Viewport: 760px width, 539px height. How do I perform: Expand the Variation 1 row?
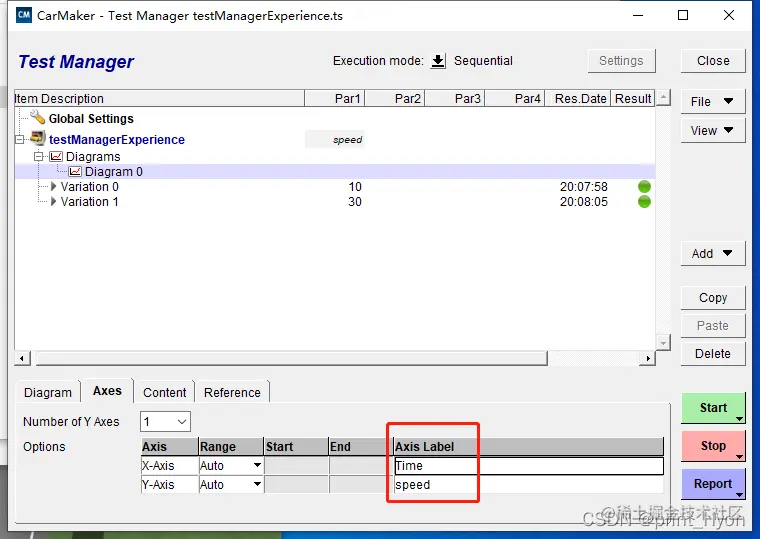coord(54,202)
